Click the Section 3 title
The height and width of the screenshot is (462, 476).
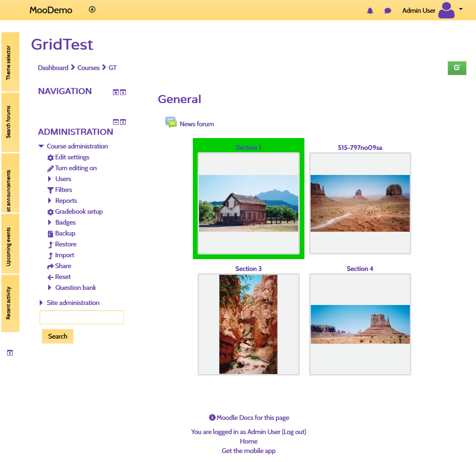click(x=248, y=269)
